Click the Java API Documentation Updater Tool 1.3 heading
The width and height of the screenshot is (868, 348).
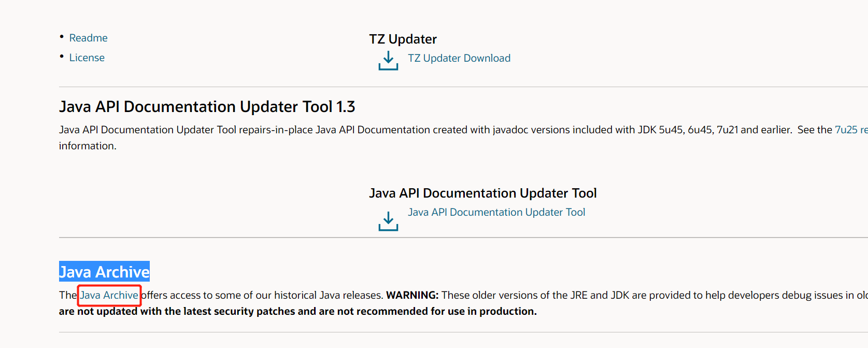[x=207, y=107]
